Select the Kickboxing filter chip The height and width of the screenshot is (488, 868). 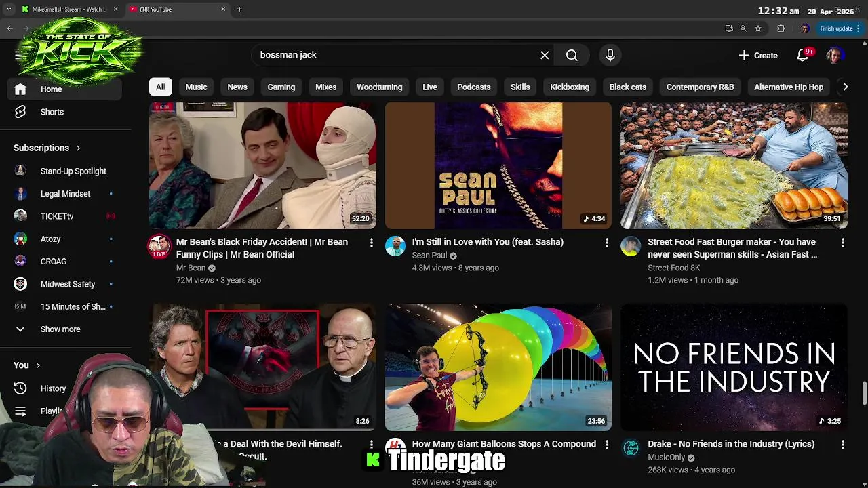(x=570, y=87)
